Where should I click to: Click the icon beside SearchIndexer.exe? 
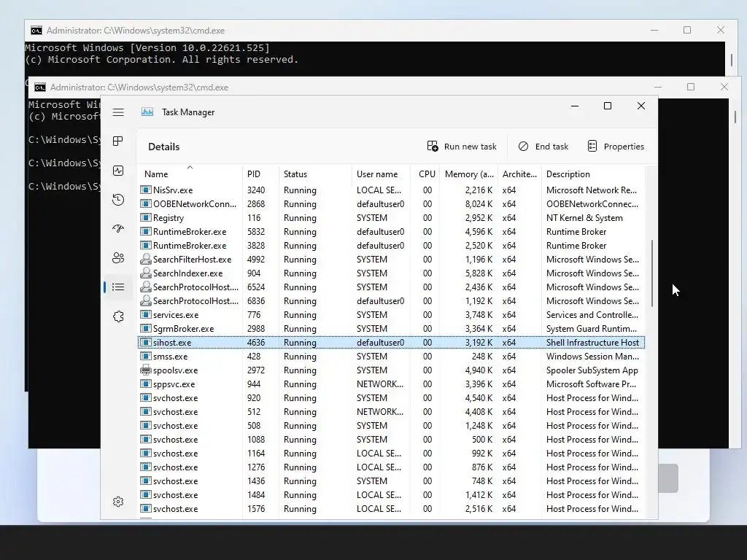[x=146, y=273]
